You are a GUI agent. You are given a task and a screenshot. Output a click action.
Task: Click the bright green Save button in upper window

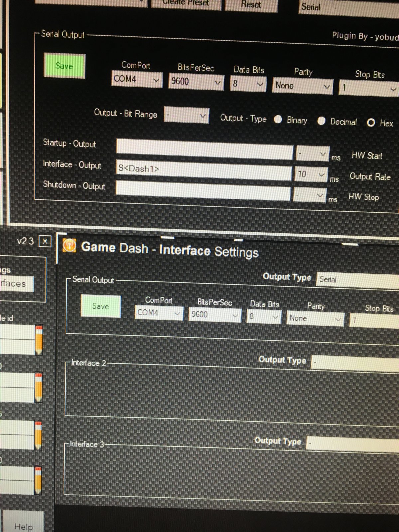pyautogui.click(x=64, y=66)
